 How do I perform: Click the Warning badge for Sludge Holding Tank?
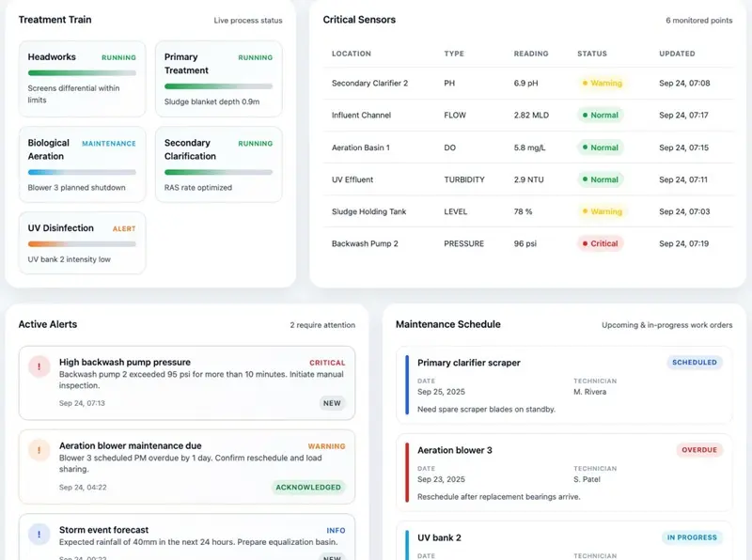(602, 211)
